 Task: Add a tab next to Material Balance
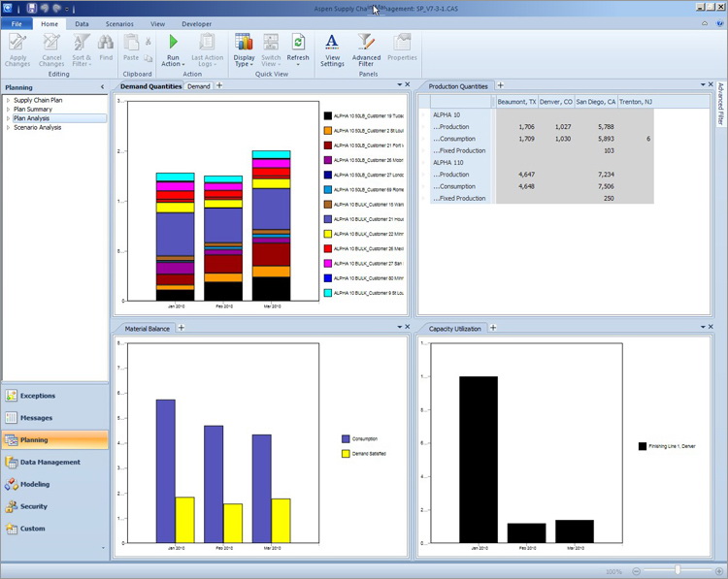[x=182, y=328]
